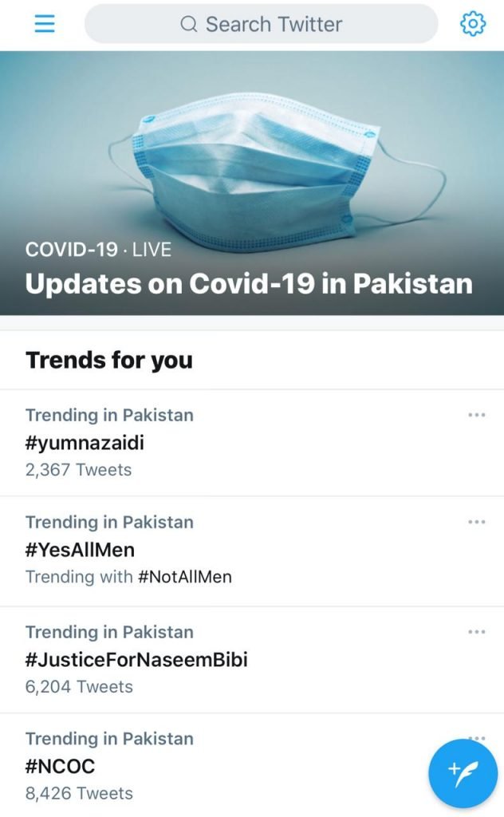
Task: Click the Trends for you heading
Action: pos(109,360)
